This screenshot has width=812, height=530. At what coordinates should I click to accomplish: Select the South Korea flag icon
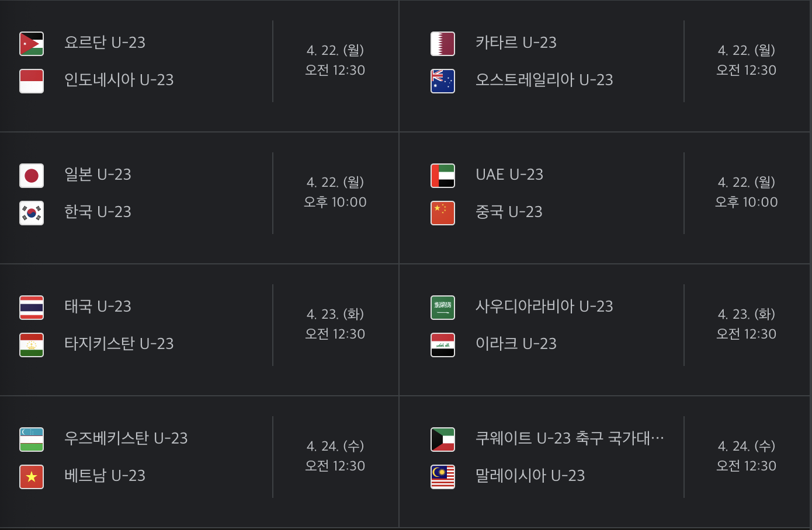point(31,213)
